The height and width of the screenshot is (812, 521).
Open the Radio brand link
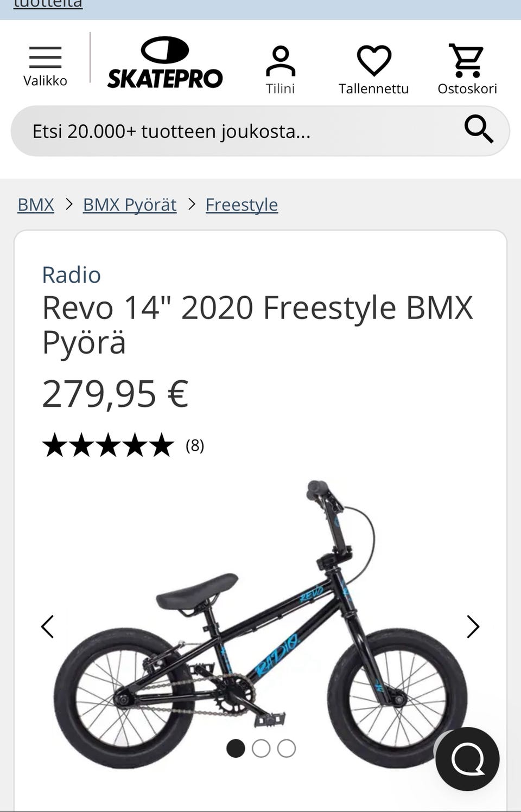pyautogui.click(x=71, y=275)
